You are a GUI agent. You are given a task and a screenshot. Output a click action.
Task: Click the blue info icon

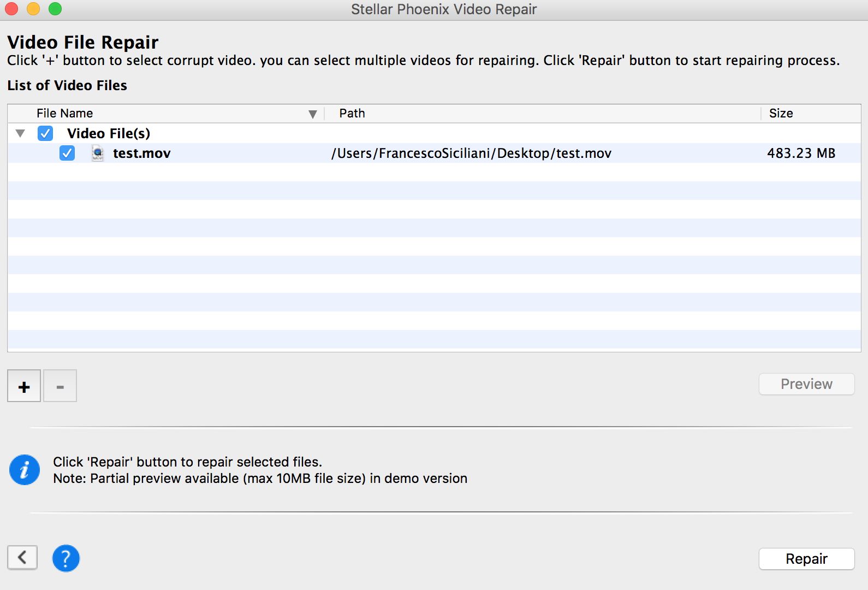pos(25,470)
